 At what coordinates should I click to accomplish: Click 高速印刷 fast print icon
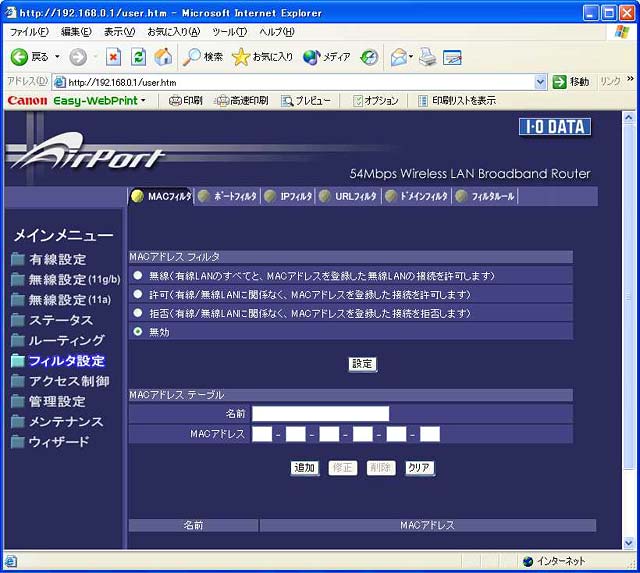[x=222, y=100]
